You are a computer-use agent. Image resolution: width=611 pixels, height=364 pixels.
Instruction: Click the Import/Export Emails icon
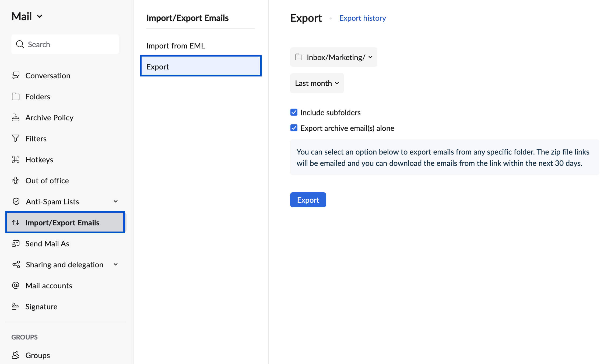(16, 222)
